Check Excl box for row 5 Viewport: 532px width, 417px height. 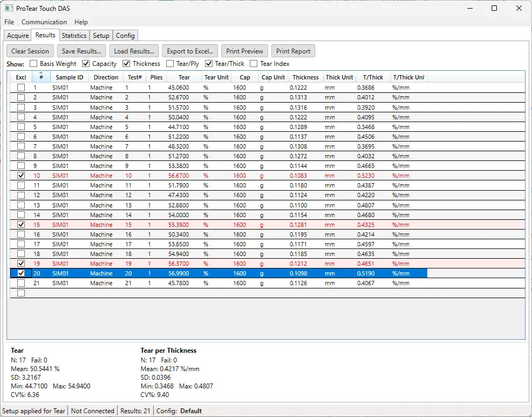tap(21, 127)
